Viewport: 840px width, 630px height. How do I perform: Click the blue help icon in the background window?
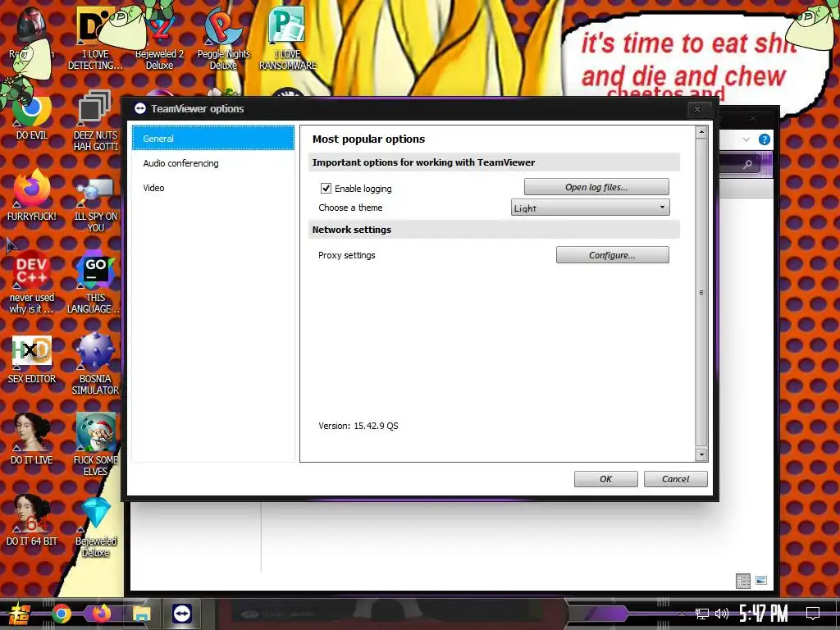click(x=765, y=139)
